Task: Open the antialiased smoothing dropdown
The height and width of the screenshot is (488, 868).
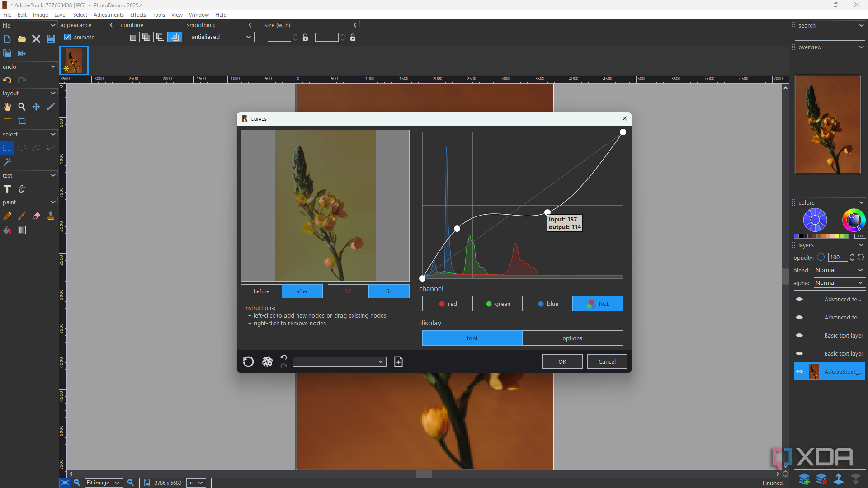Action: [x=222, y=37]
